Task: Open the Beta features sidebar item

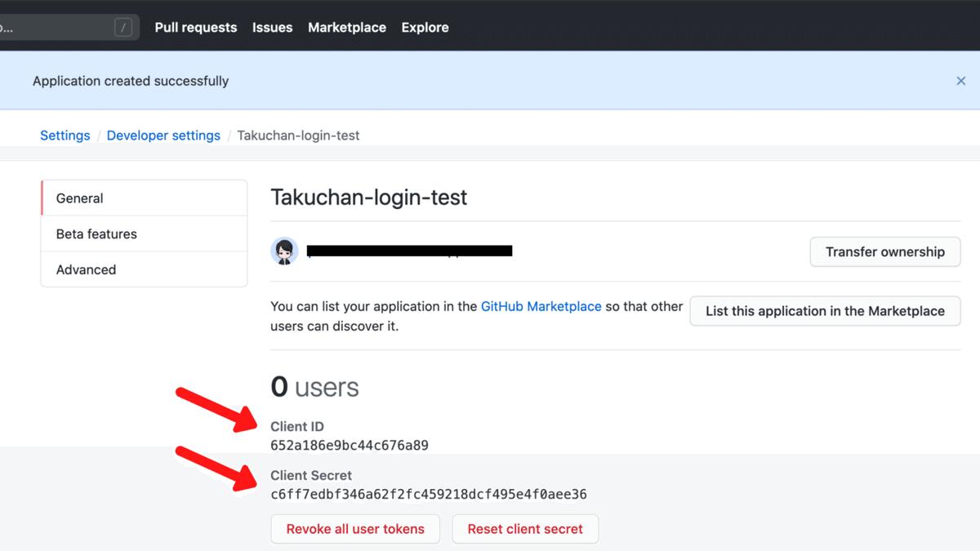Action: pyautogui.click(x=144, y=234)
